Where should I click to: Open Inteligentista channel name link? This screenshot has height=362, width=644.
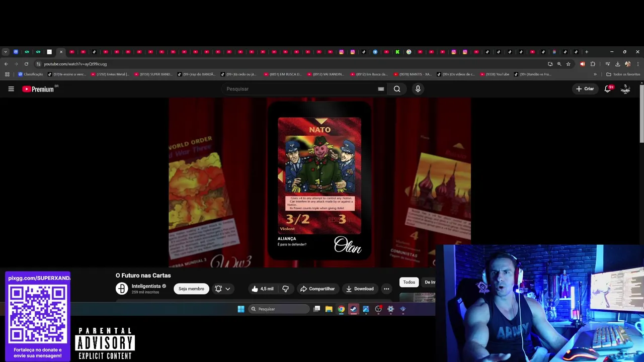[x=146, y=286]
